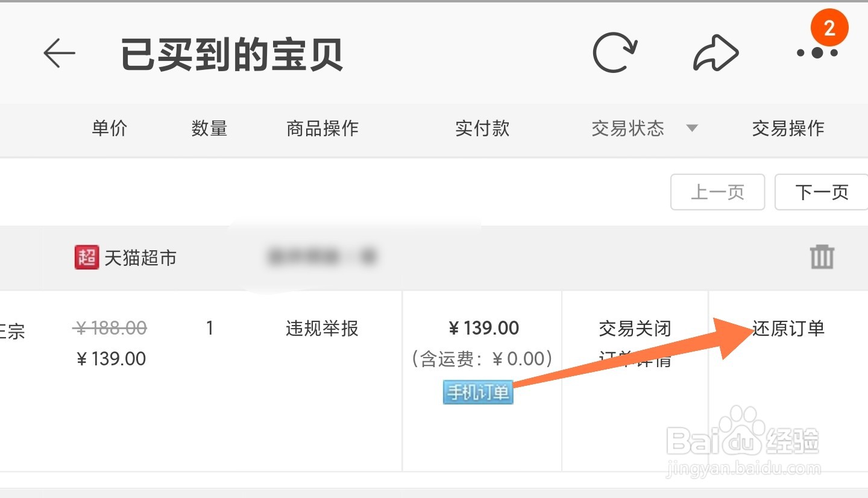Refresh the purchased items page
Image resolution: width=868 pixels, height=498 pixels.
(x=614, y=53)
